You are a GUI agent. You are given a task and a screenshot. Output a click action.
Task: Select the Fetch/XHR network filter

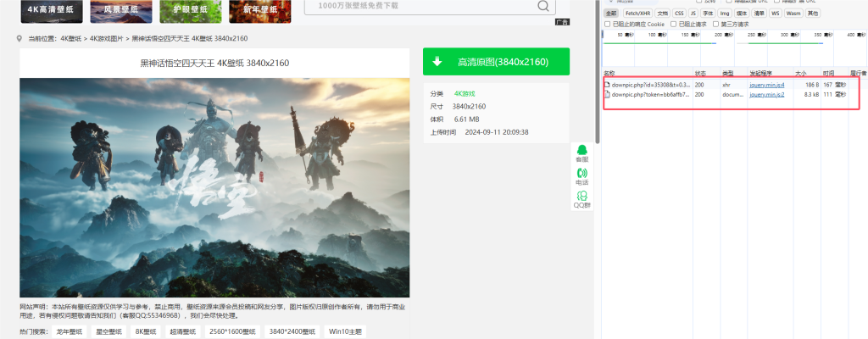click(x=637, y=14)
